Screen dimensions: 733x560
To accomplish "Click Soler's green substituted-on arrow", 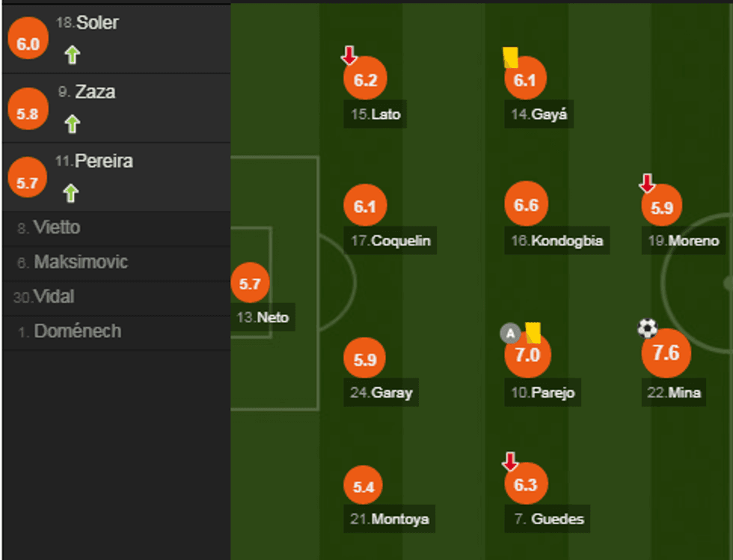I will pos(72,55).
